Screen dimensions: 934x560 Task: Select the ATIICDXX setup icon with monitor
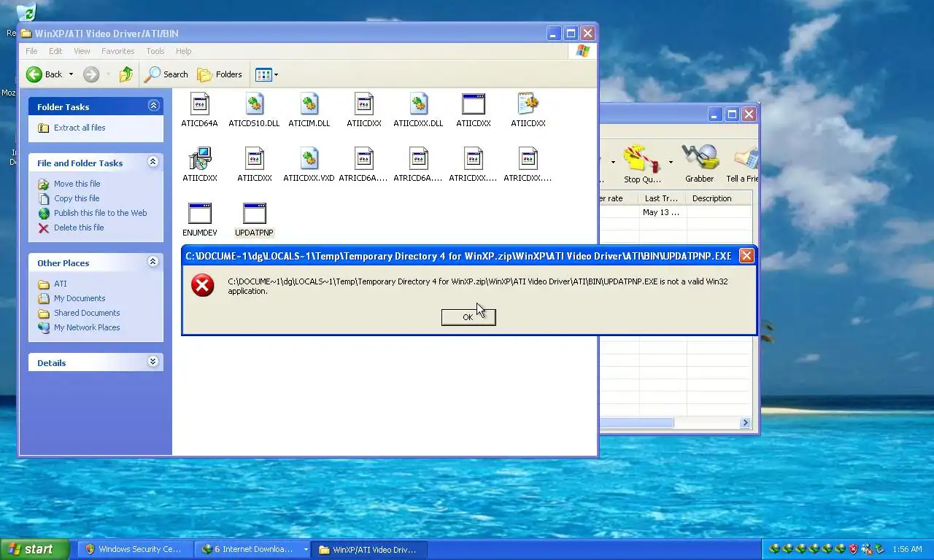199,159
